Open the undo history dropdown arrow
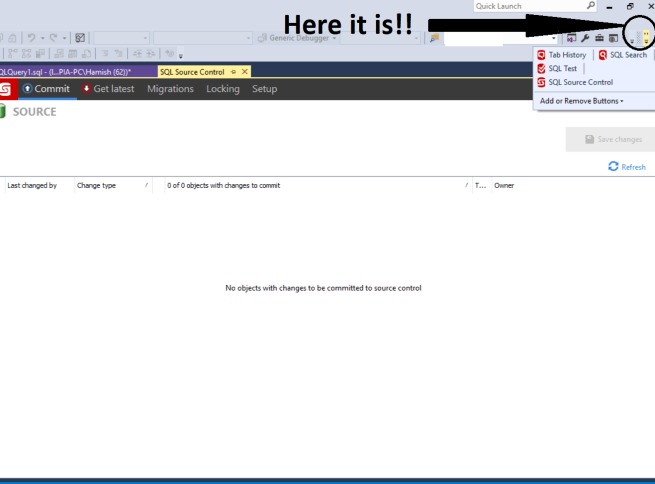Screen dimensions: 655x484 42,38
